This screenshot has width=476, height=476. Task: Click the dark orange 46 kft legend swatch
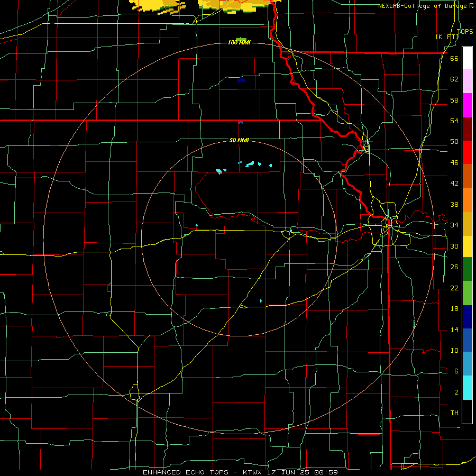(467, 176)
